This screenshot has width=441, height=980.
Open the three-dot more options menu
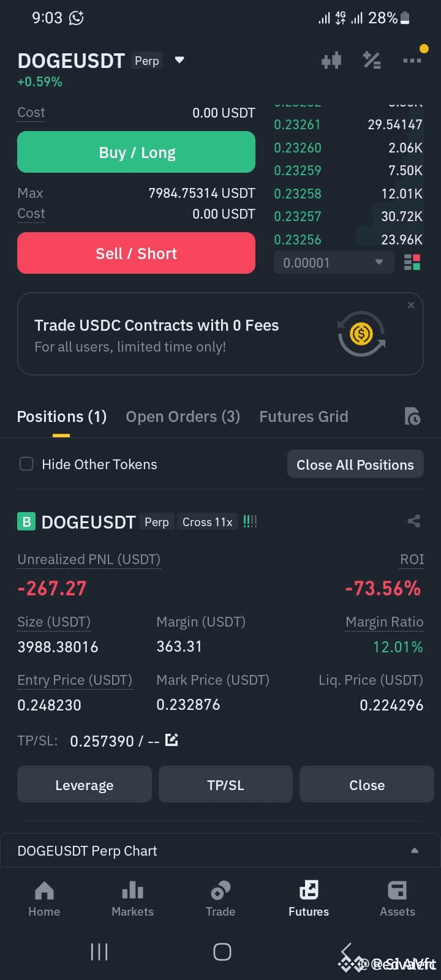[412, 60]
